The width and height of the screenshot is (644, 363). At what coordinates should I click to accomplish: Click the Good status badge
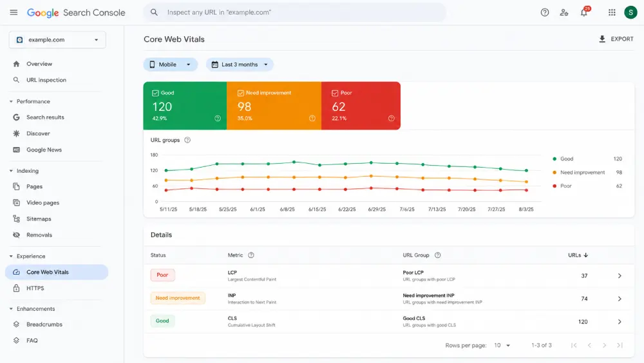(163, 321)
